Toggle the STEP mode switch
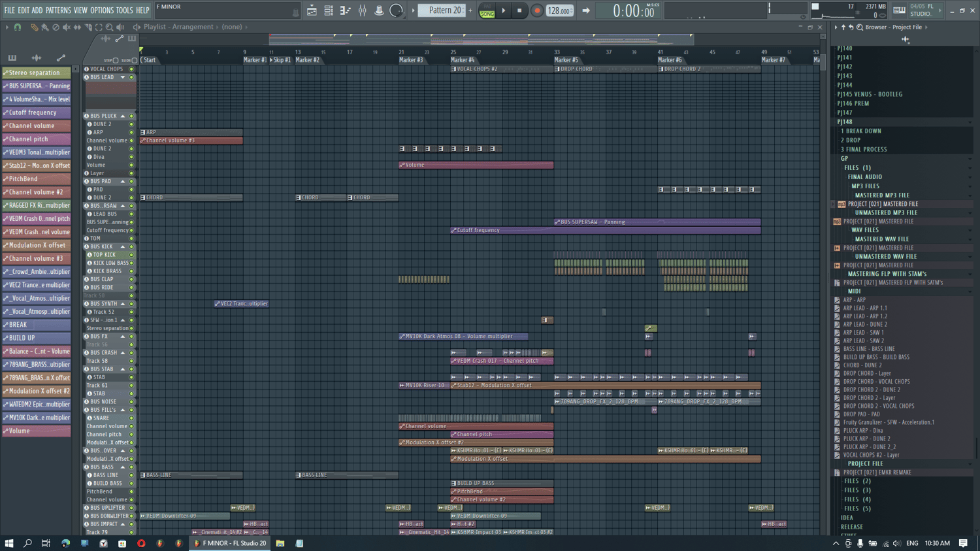Viewport: 980px width, 551px height. click(x=116, y=60)
